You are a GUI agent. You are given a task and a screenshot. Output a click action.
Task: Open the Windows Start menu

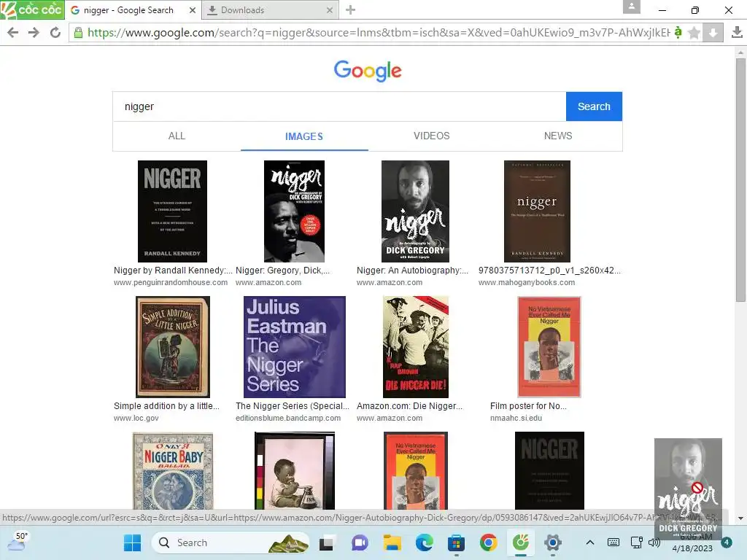coord(132,542)
